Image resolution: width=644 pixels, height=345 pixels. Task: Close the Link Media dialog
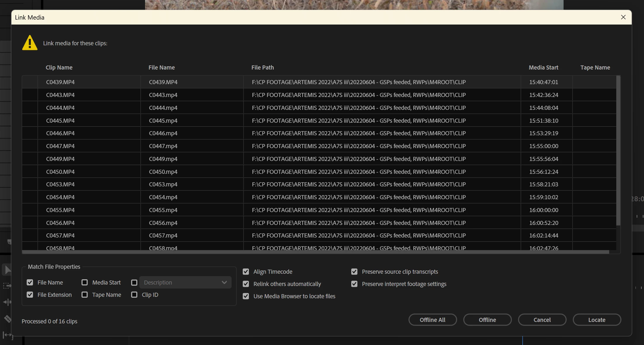pos(623,17)
